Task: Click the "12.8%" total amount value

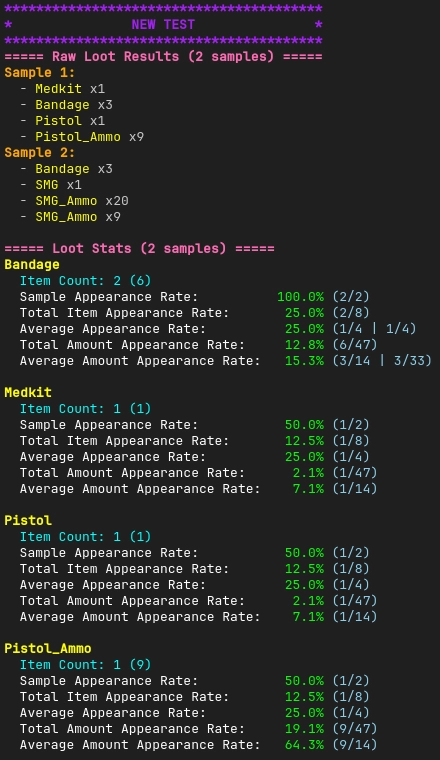Action: 304,344
